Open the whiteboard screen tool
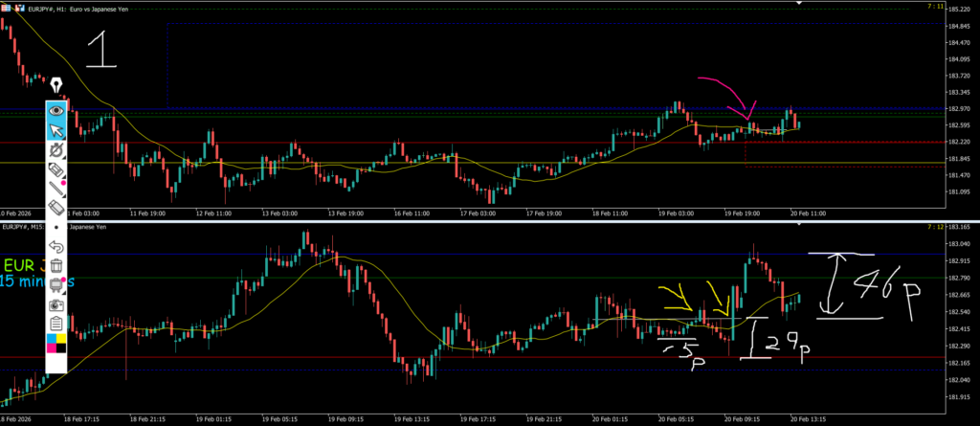The image size is (980, 426). click(56, 284)
